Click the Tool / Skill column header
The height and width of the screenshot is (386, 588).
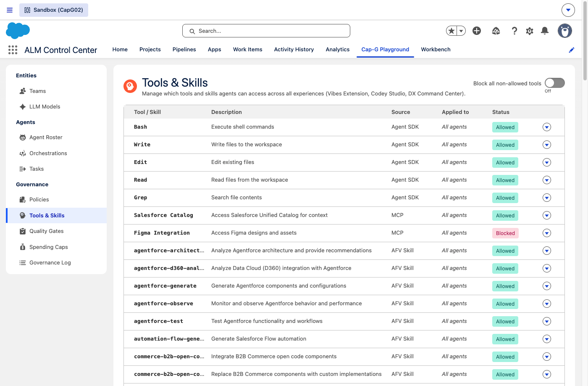click(147, 112)
